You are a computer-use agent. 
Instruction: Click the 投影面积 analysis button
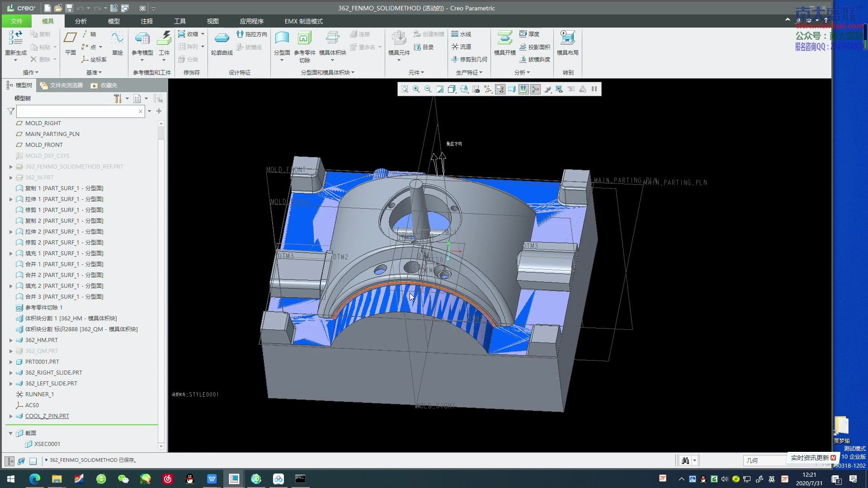point(534,47)
